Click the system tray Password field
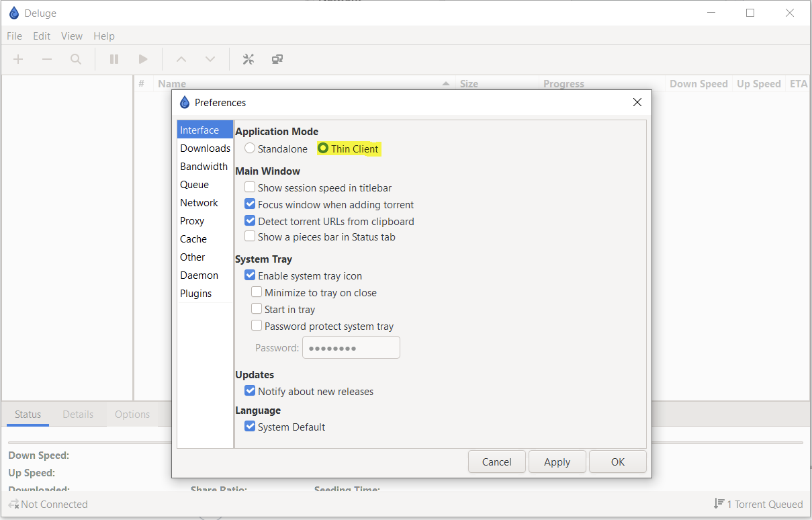The image size is (812, 520). pos(351,348)
